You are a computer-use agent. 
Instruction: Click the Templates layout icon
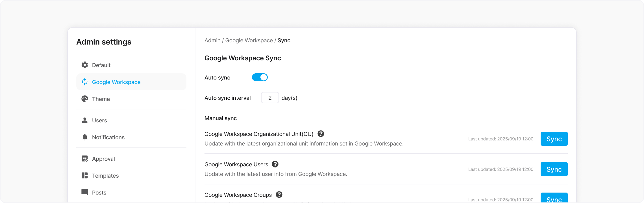(x=85, y=175)
